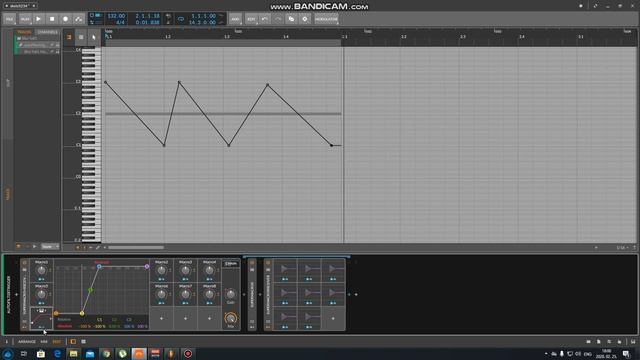The width and height of the screenshot is (640, 360).
Task: Adjust the Gain knob
Action: [231, 294]
